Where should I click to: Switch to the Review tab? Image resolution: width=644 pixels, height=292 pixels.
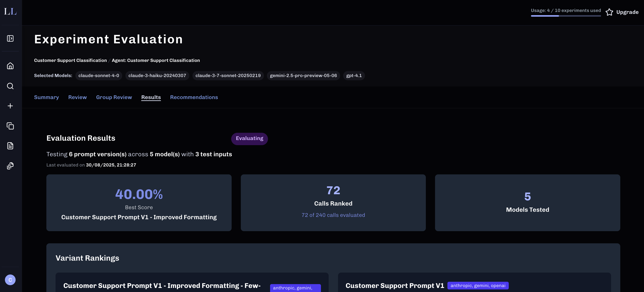[x=78, y=97]
